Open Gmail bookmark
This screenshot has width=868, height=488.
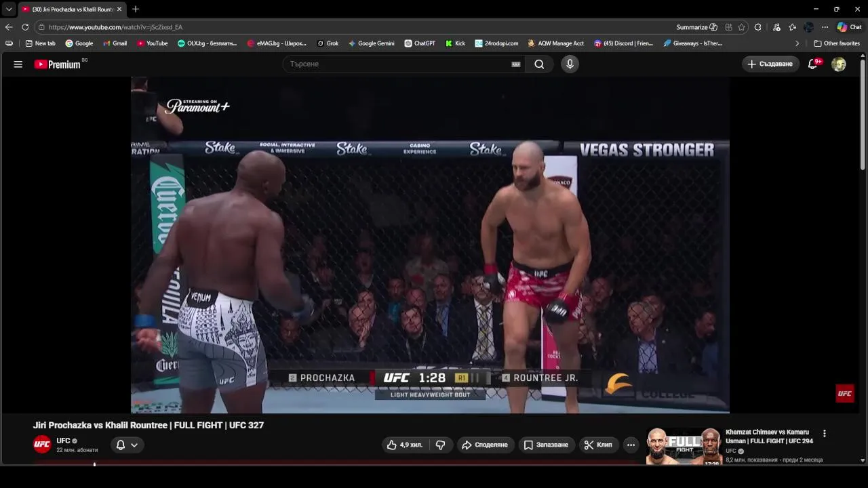115,43
